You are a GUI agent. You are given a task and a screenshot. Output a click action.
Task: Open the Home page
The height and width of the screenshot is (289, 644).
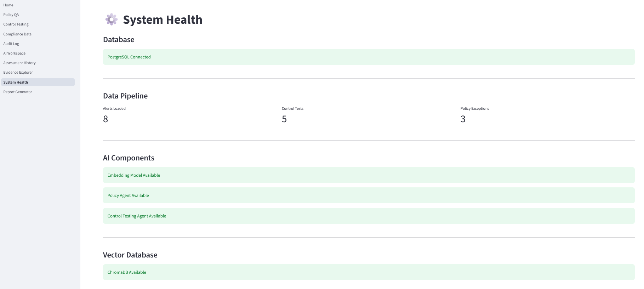click(8, 5)
